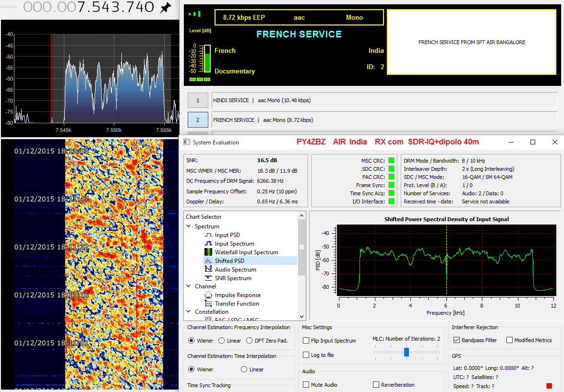
Task: Choose the Audio Spectrum chart icon
Action: [208, 270]
